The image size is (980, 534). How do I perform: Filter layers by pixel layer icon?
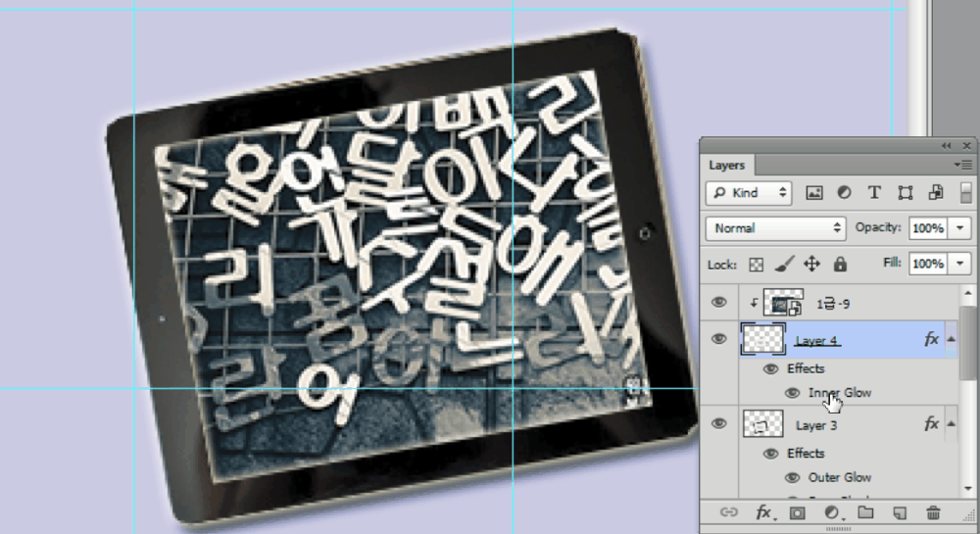813,193
